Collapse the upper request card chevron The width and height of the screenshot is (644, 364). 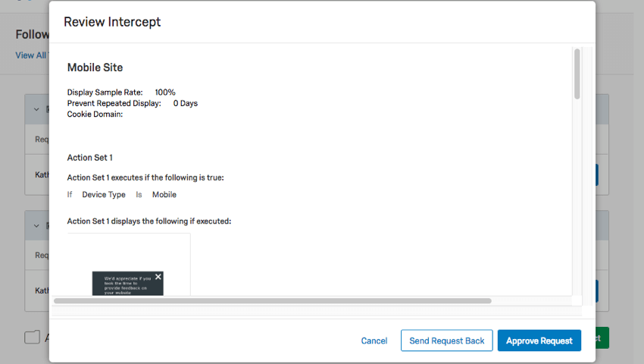coord(36,109)
